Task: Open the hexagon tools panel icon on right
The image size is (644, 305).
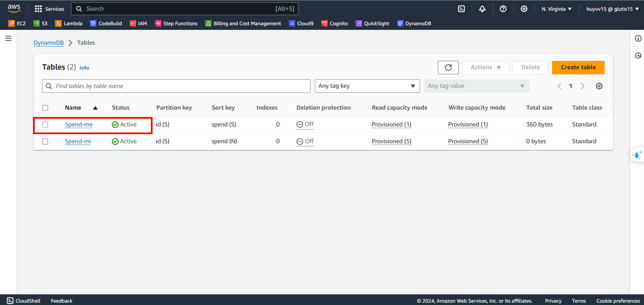Action: [638, 55]
